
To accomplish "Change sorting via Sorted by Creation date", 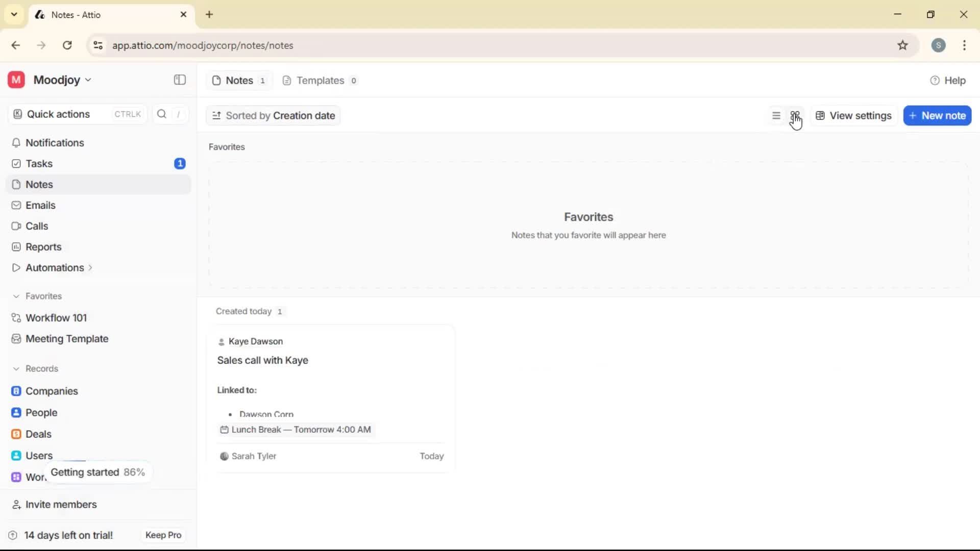I will [x=273, y=115].
